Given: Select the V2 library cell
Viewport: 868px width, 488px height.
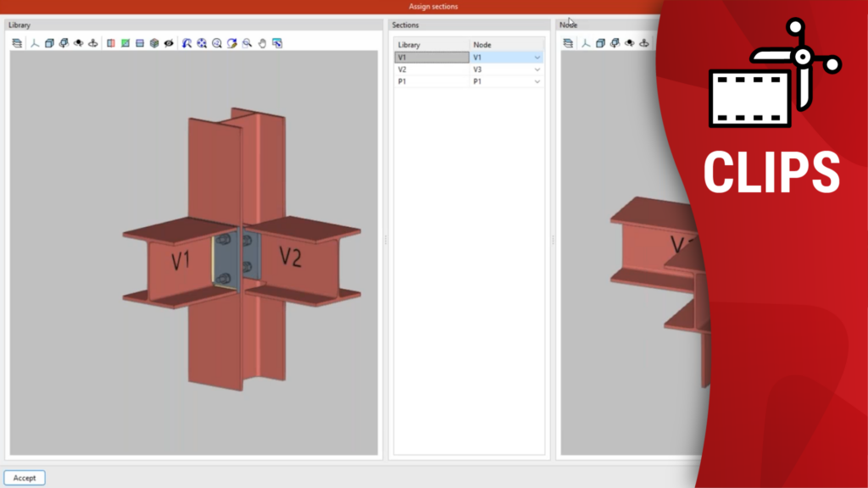Looking at the screenshot, I should point(432,69).
